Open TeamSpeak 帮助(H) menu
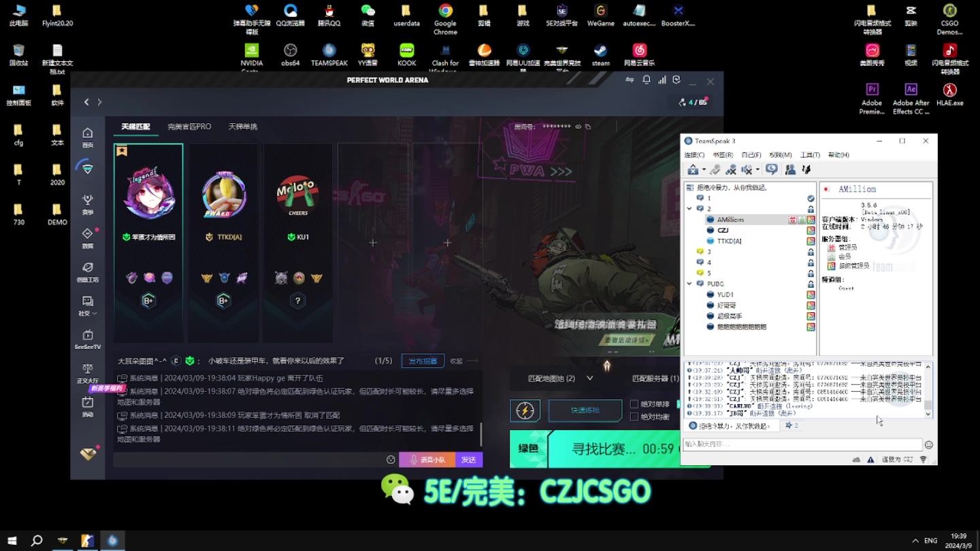The height and width of the screenshot is (551, 980). (838, 155)
